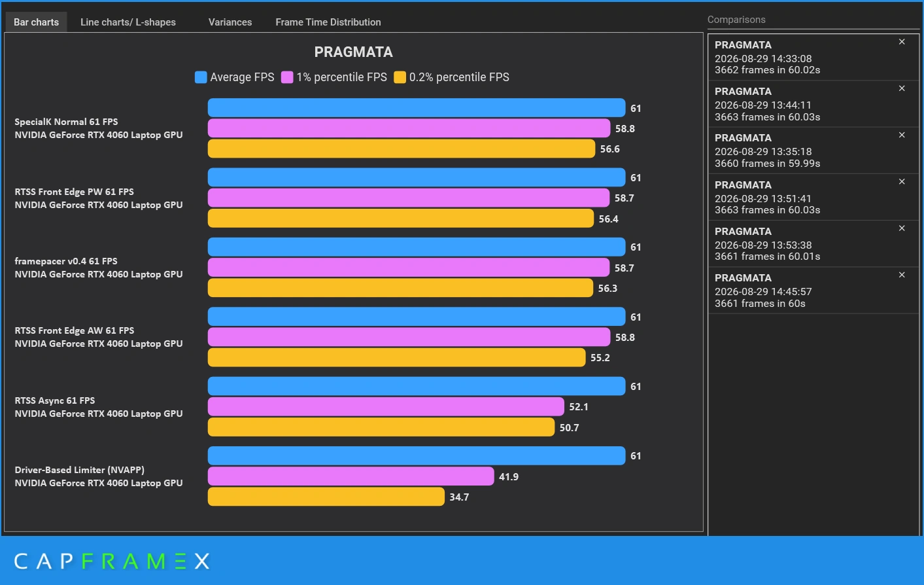Click the 55.2 value label

pos(600,358)
